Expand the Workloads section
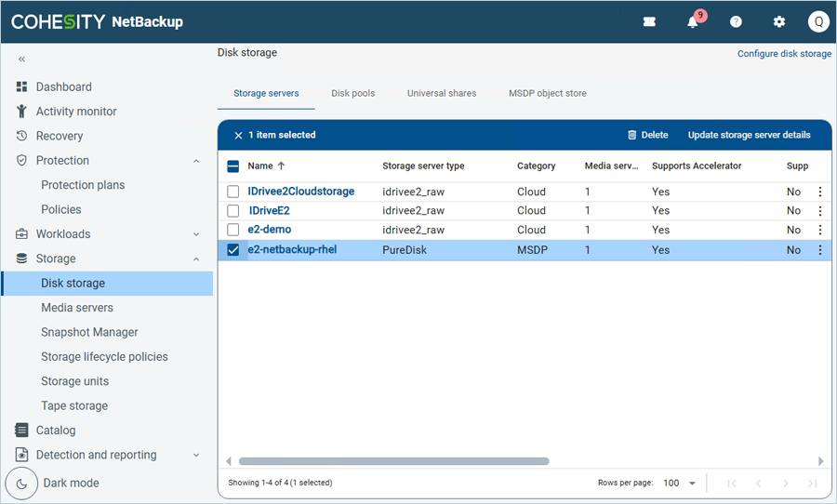The width and height of the screenshot is (837, 504). coord(196,234)
